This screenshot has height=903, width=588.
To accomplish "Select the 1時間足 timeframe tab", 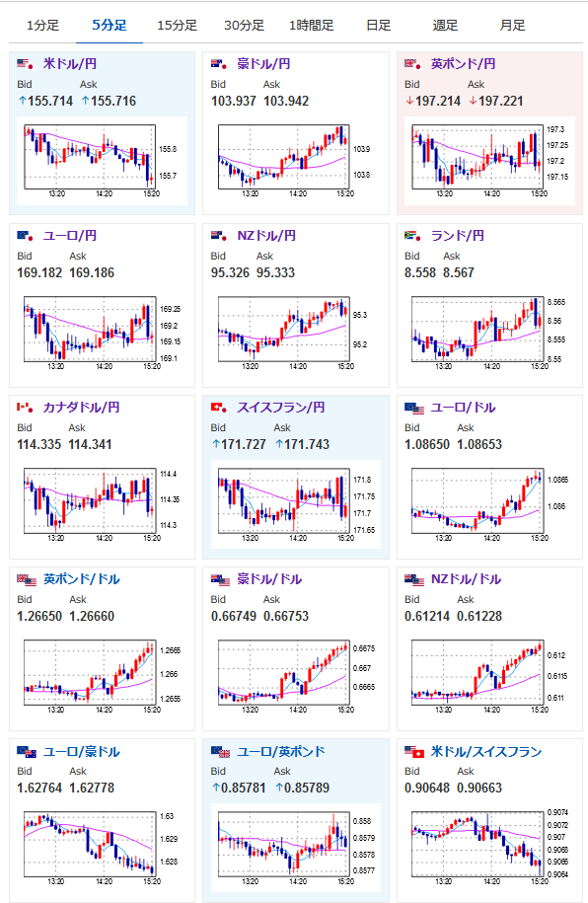I will pyautogui.click(x=311, y=26).
